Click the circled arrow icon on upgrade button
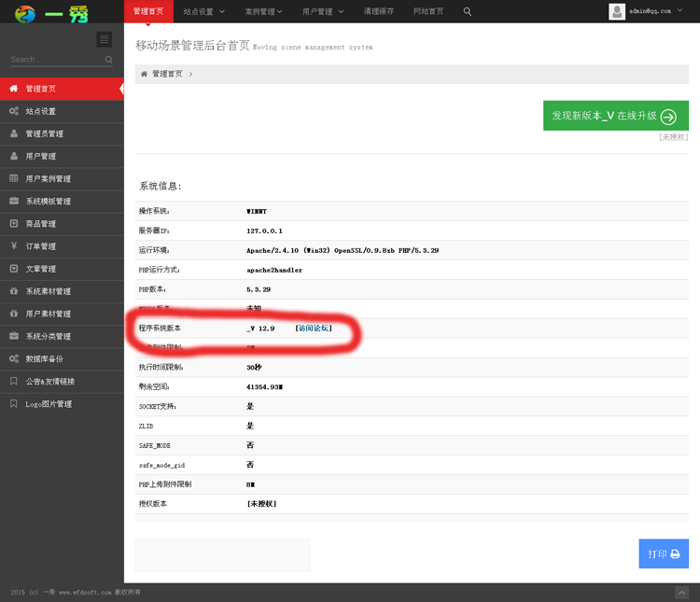This screenshot has width=700, height=602. tap(668, 117)
